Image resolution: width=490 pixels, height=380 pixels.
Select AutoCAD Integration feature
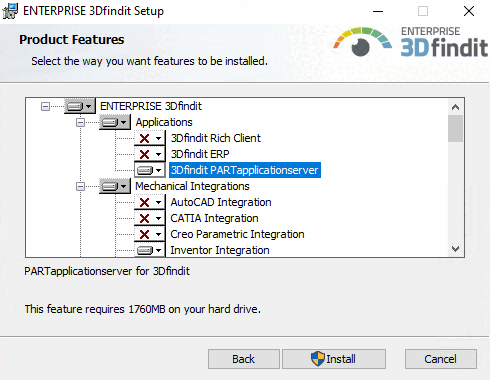[221, 202]
